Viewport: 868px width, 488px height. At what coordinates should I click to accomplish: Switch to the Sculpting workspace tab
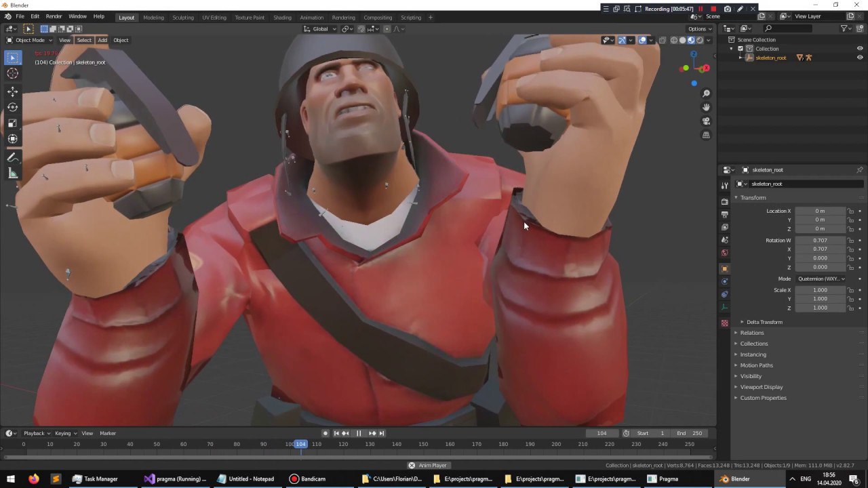click(x=182, y=18)
